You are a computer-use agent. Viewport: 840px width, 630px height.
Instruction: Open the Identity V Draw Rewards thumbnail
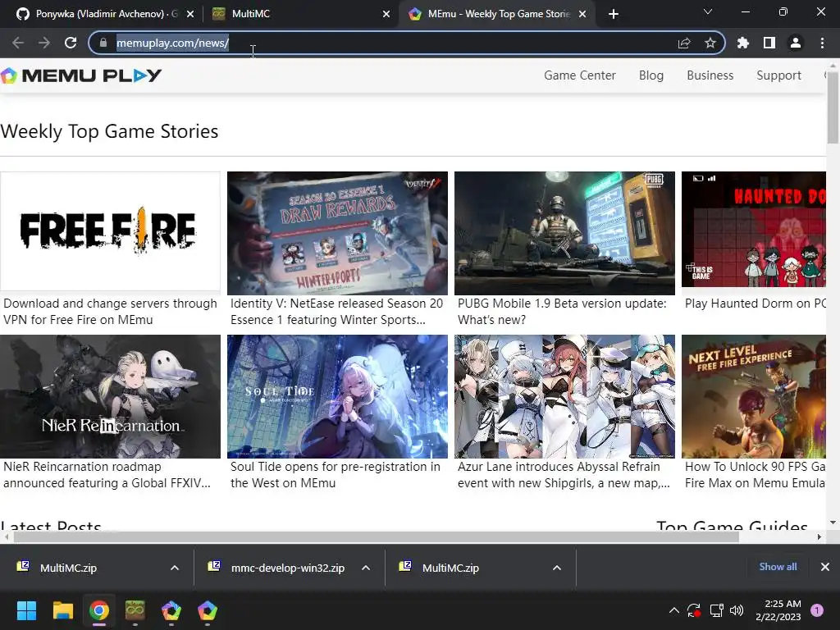(x=337, y=233)
